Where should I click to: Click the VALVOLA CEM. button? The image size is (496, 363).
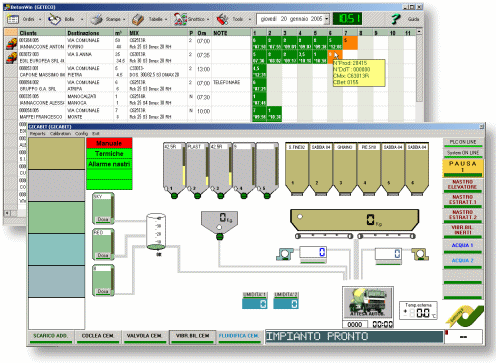[x=144, y=337]
